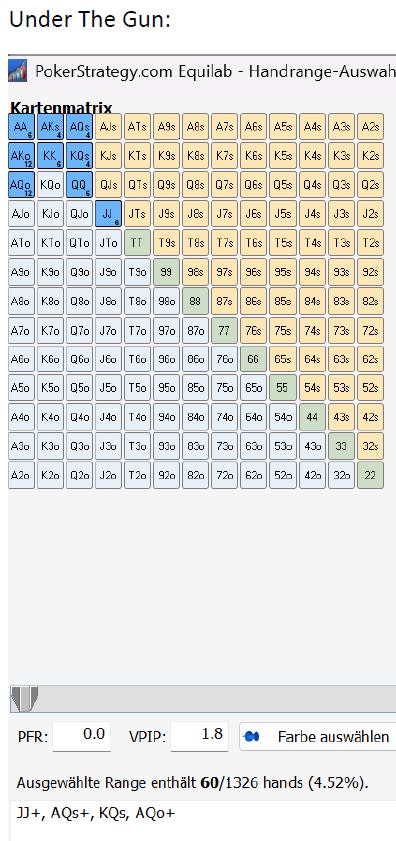Select the 72o hand cell
Image resolution: width=396 pixels, height=841 pixels.
tap(224, 475)
